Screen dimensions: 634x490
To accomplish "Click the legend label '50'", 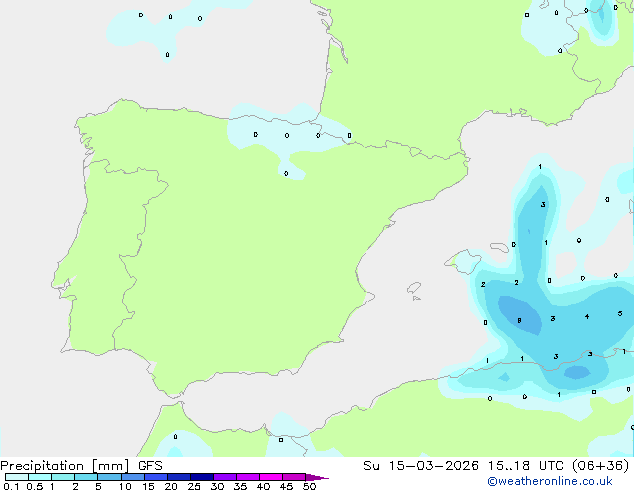I will click(309, 486).
